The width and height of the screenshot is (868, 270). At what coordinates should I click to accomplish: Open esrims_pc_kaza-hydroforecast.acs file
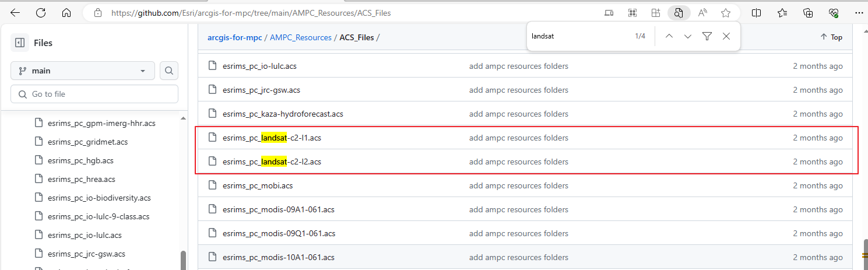283,114
